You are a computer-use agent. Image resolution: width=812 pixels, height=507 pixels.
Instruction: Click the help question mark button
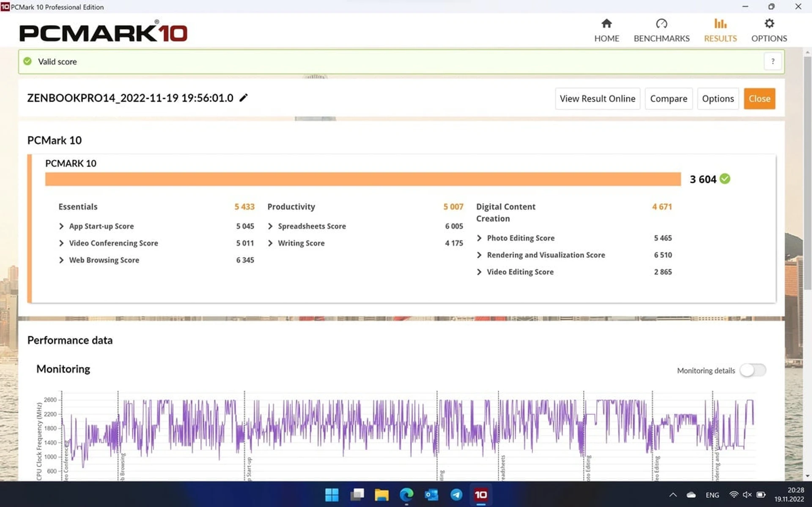(x=773, y=61)
